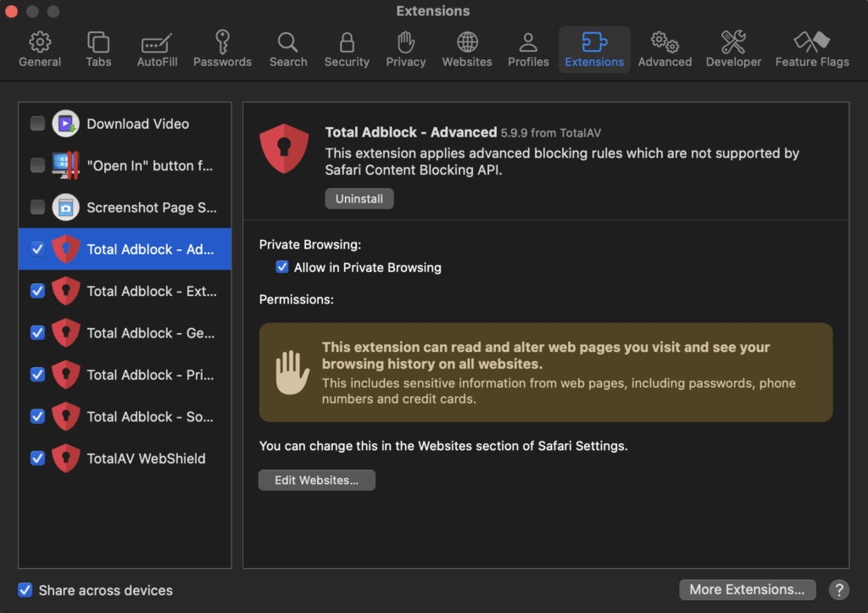
Task: Click the Total Adblock - Ext shield icon
Action: [x=66, y=291]
